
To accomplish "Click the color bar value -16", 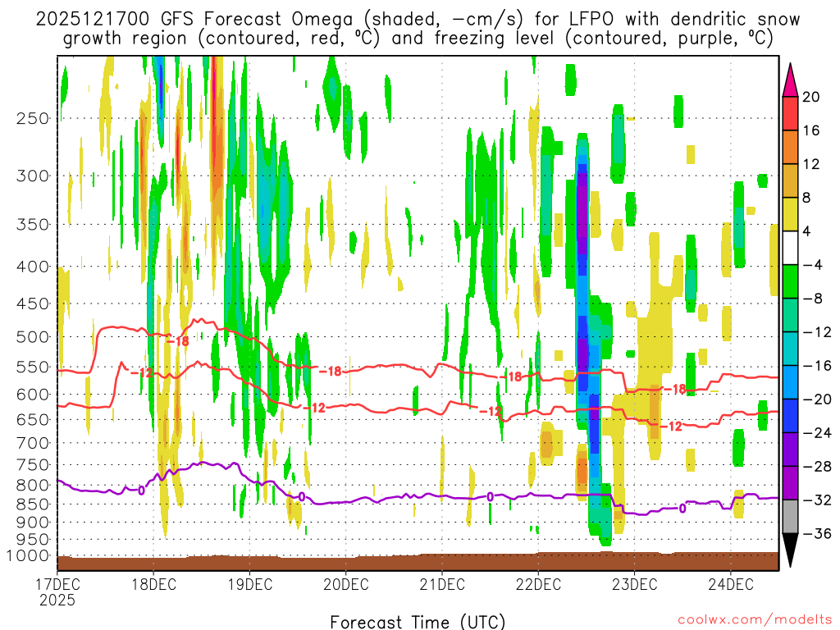I will click(817, 366).
